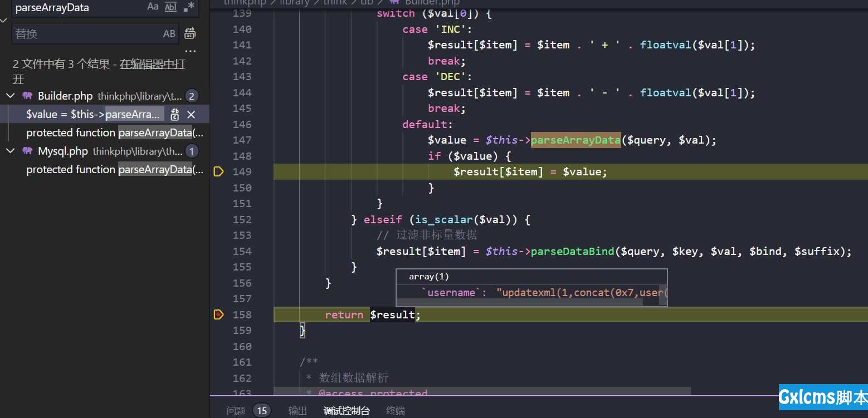The image size is (868, 418).
Task: Switch to the 问题 panel tab
Action: 236,411
